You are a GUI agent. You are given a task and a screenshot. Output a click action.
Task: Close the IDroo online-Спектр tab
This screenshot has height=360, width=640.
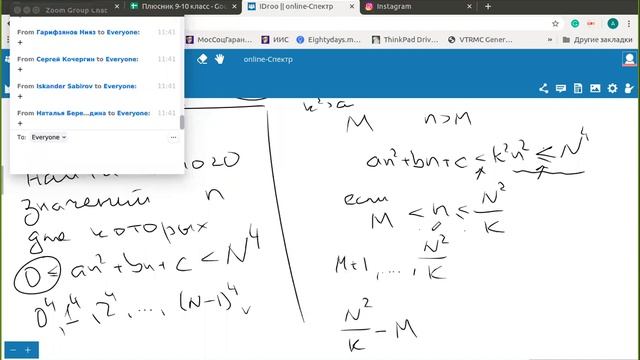click(x=352, y=7)
